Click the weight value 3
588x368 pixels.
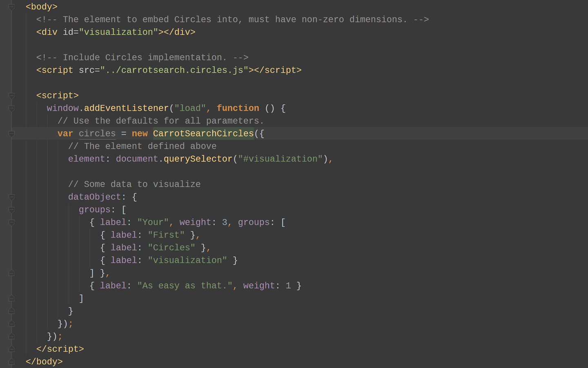point(225,222)
